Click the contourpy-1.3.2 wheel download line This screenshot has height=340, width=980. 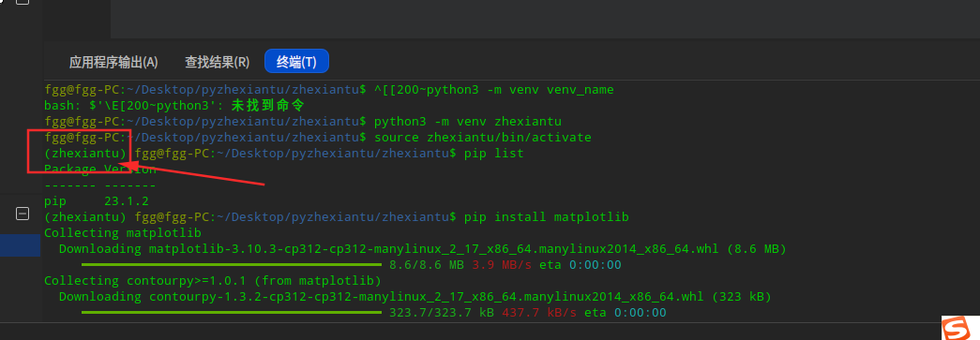point(415,296)
